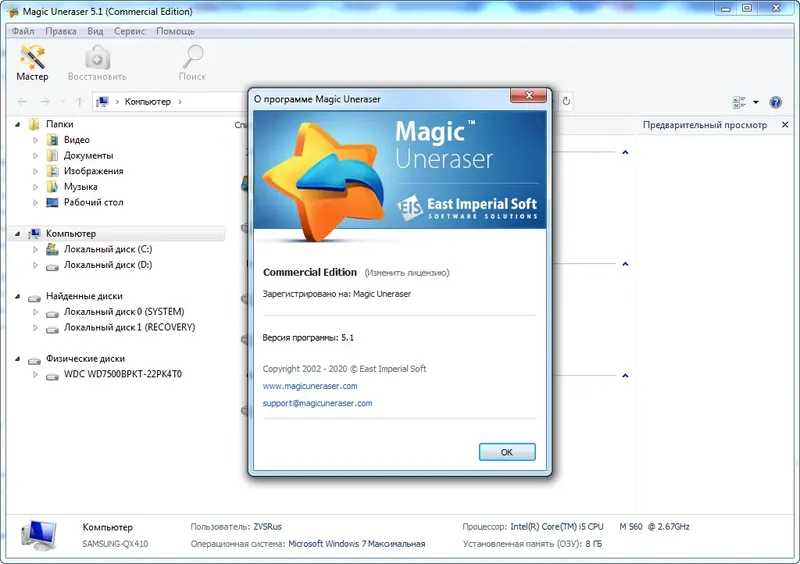Open the Правка menu
The height and width of the screenshot is (564, 800).
(x=61, y=31)
